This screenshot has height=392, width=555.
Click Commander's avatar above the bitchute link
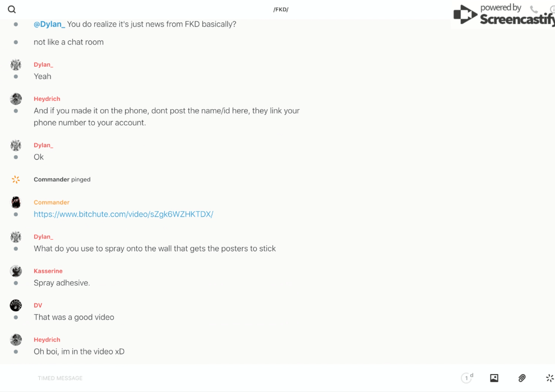point(16,203)
